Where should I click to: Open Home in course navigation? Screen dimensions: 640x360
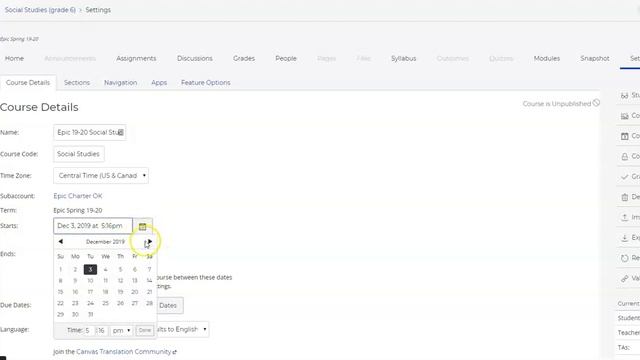pyautogui.click(x=14, y=58)
